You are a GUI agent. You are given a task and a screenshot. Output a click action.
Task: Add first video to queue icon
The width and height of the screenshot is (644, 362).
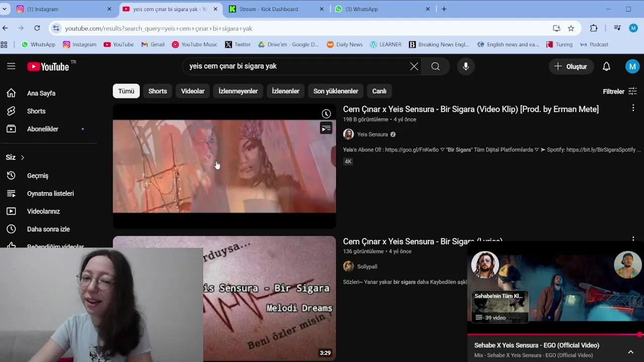326,128
